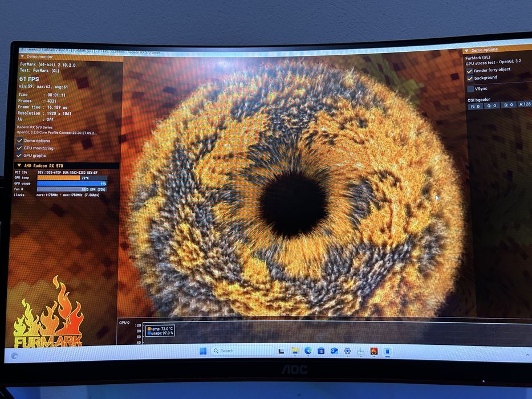The height and width of the screenshot is (399, 532).
Task: Click 'GPU stress test - OpenGL 3.2' text
Action: 493,63
